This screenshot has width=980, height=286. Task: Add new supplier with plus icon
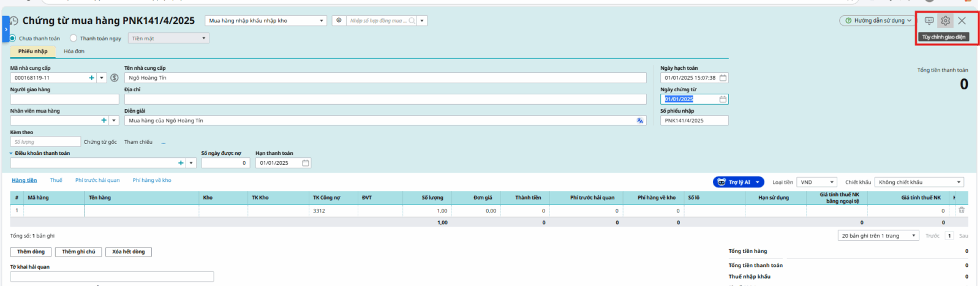(x=92, y=78)
